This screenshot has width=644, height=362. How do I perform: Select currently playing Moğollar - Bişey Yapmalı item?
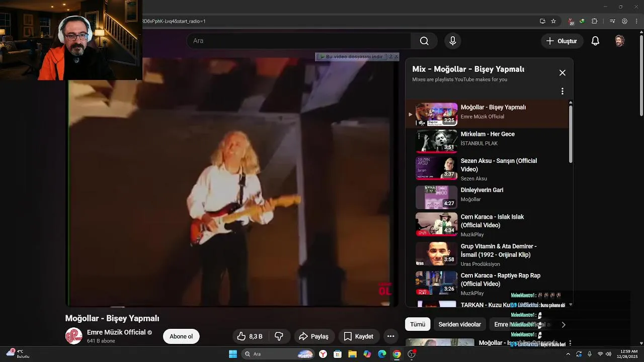coord(488,114)
